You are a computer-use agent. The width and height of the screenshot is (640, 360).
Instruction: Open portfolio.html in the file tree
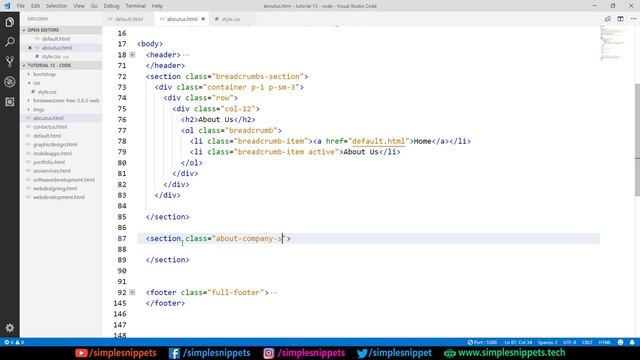click(x=49, y=162)
